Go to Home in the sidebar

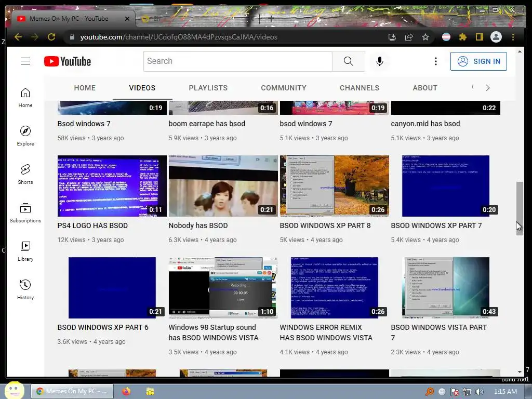pos(25,98)
